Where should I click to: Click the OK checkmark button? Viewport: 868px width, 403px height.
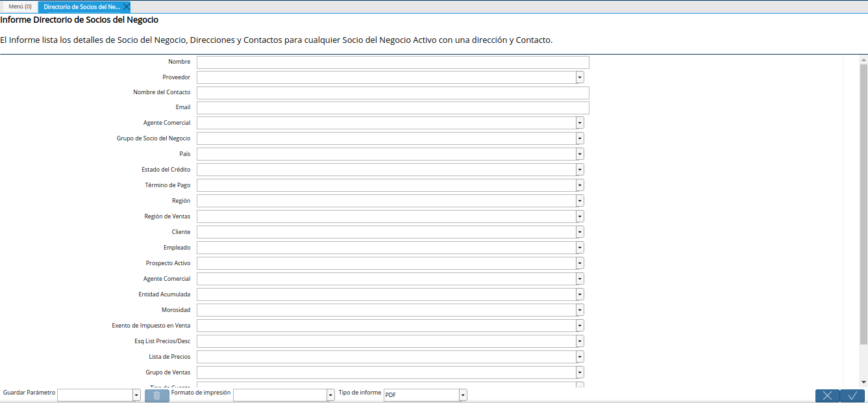pyautogui.click(x=852, y=395)
